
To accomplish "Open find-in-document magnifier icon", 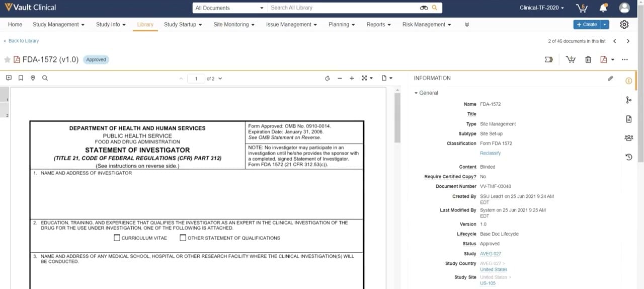I will [45, 78].
